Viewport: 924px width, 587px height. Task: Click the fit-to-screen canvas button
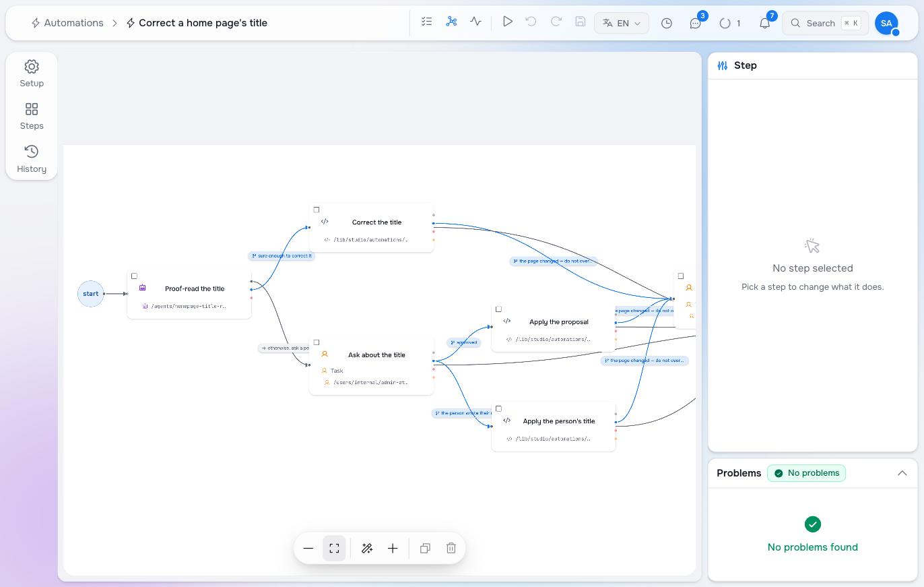335,549
